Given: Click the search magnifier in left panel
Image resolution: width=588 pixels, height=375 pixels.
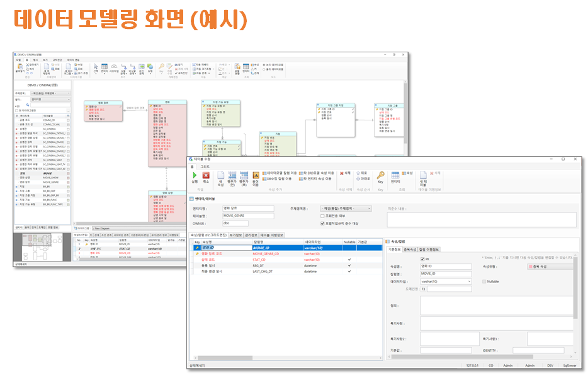Looking at the screenshot, I should pos(27,105).
